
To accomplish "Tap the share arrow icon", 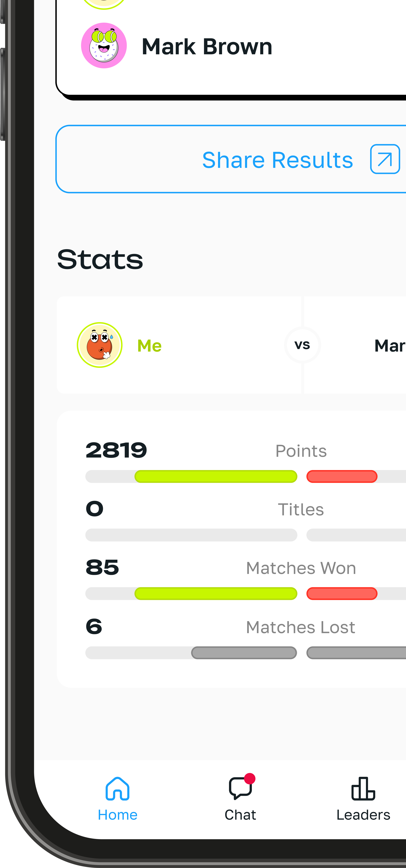I will pos(385,159).
